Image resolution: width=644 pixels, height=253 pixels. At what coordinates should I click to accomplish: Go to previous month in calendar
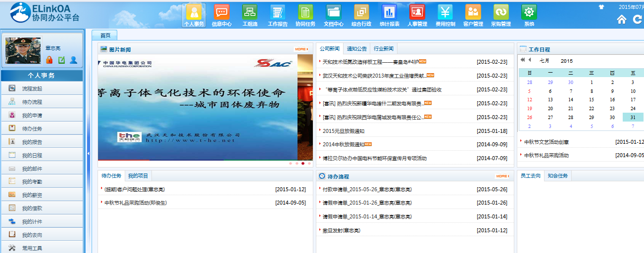click(x=530, y=60)
